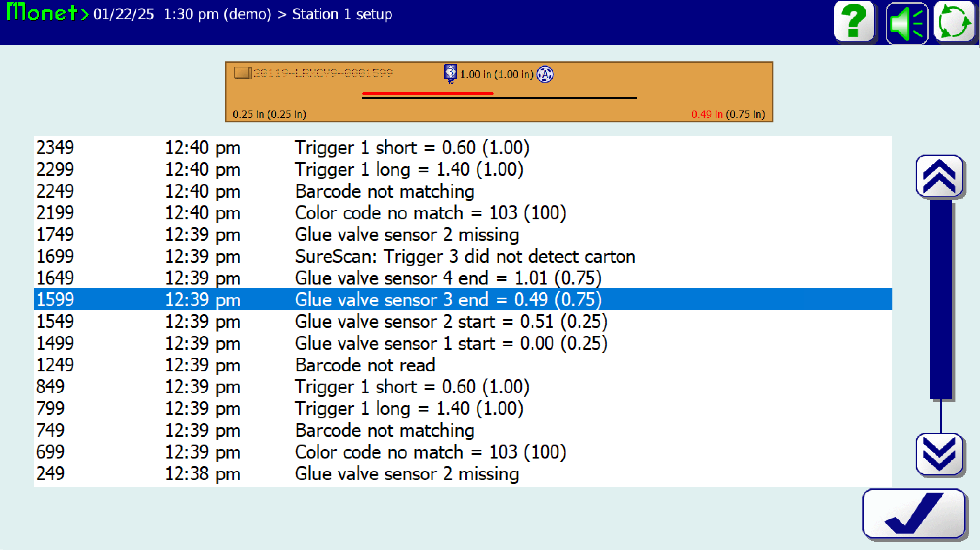Click the circled A mode icon
This screenshot has width=980, height=550.
(545, 74)
